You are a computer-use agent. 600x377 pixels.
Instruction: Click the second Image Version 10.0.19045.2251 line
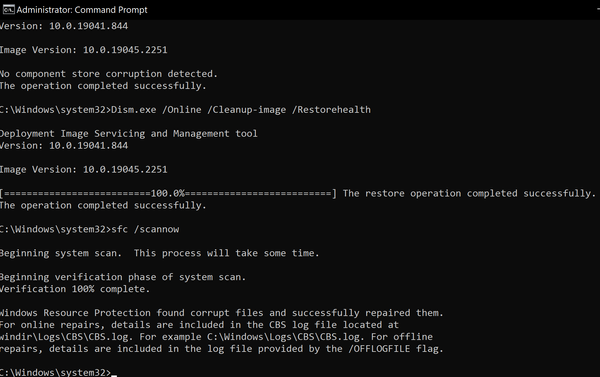coord(83,170)
